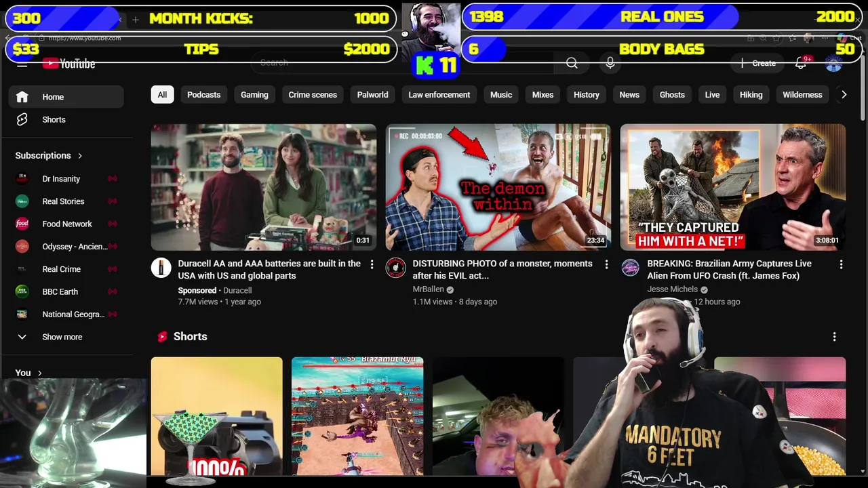
Task: Select the Ghosts filter chip
Action: pos(672,95)
